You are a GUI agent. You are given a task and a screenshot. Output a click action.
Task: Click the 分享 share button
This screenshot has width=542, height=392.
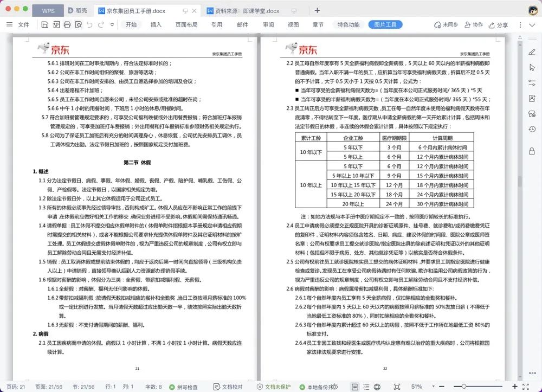click(x=498, y=25)
